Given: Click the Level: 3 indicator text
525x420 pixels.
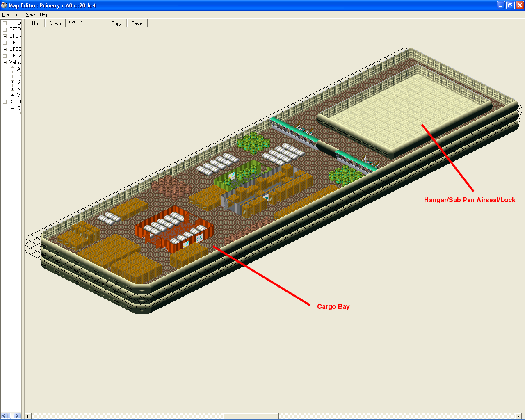Looking at the screenshot, I should click(74, 22).
